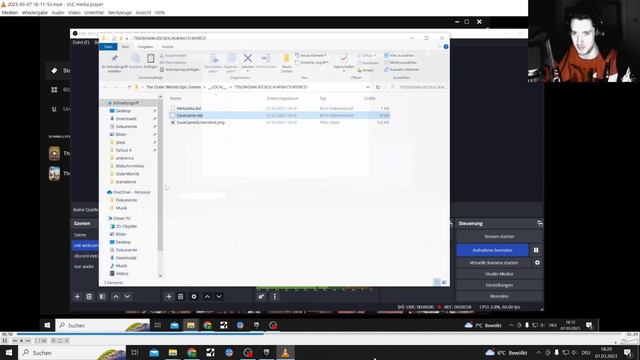Viewport: 640px width, 360px height.
Task: Open the VLC Hilfe menu
Action: (160, 13)
